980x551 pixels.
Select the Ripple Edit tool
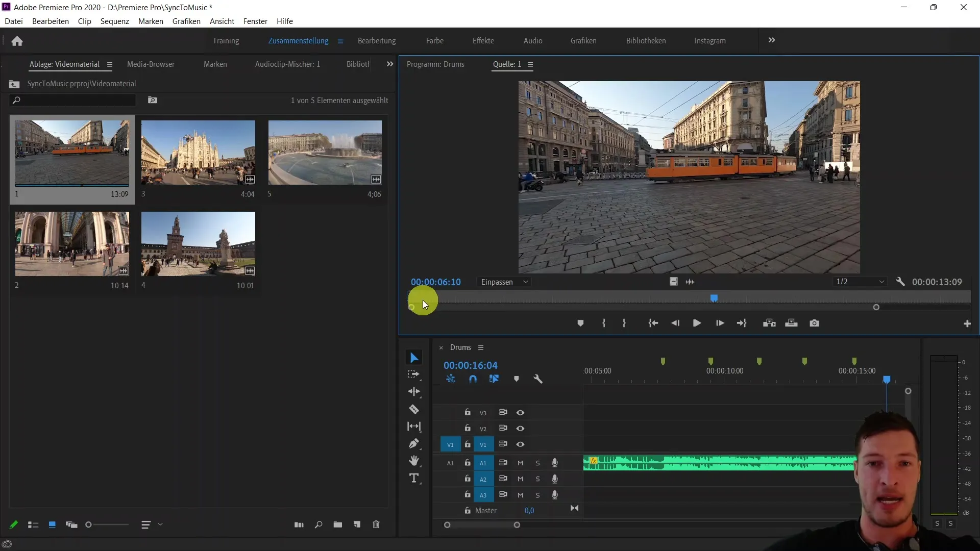pyautogui.click(x=414, y=392)
